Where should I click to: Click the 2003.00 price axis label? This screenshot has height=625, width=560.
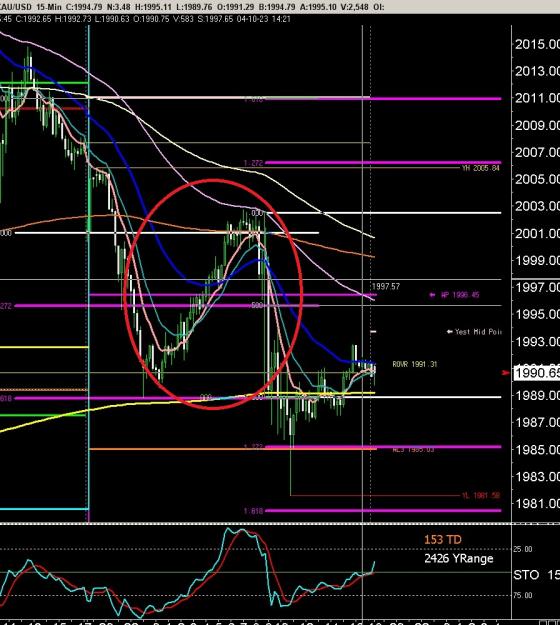tap(537, 206)
